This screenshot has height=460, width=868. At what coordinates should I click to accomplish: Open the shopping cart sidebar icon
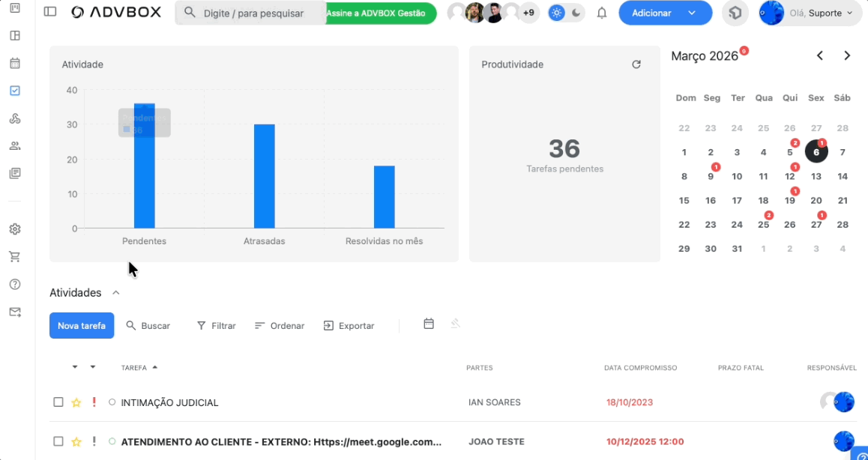click(x=15, y=257)
